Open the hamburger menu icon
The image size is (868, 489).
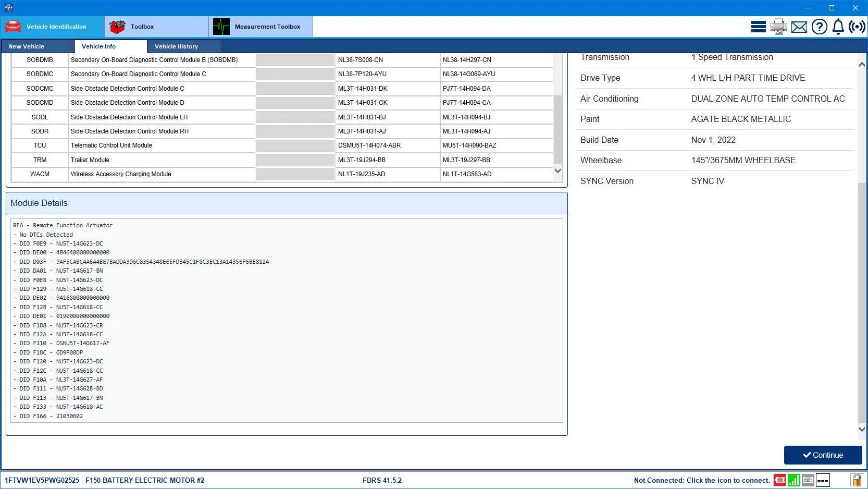coord(758,27)
